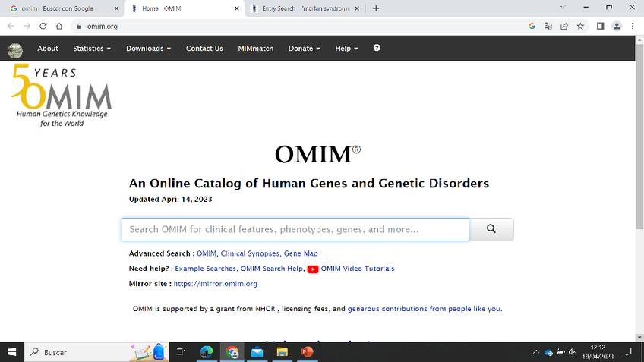644x362 pixels.
Task: Expand the Statistics dropdown menu
Action: [91, 48]
